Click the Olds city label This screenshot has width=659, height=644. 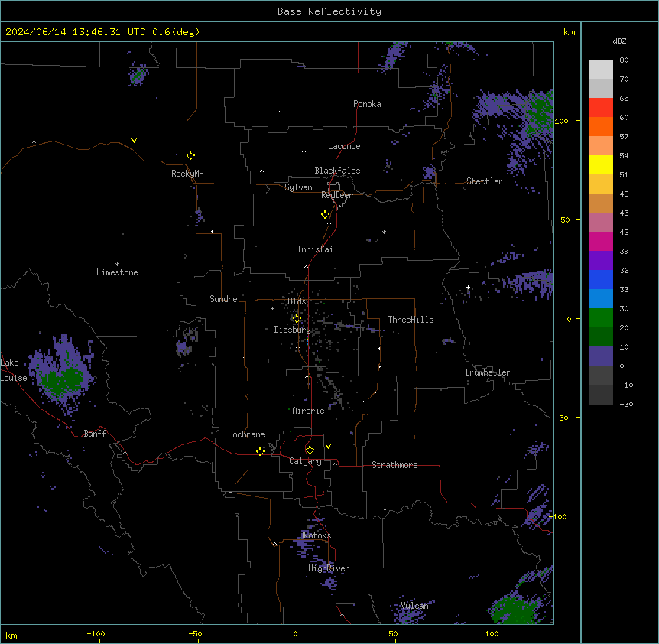pos(297,301)
